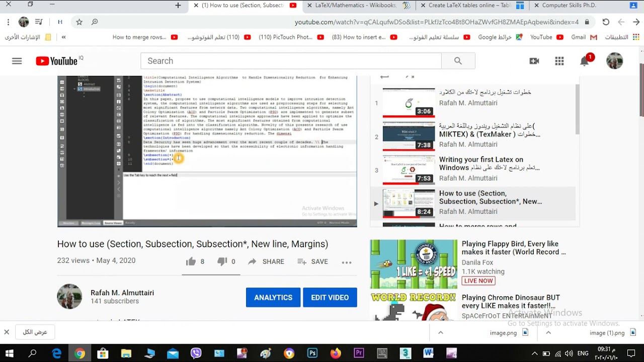Open ANALYTICS for this video
This screenshot has width=644, height=362.
pos(273,297)
